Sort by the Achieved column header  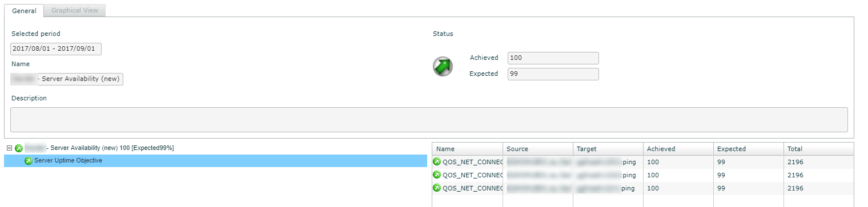tap(678, 149)
